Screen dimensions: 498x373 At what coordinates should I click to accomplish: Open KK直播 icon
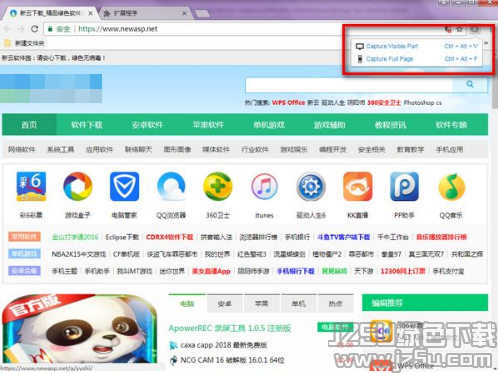point(358,187)
